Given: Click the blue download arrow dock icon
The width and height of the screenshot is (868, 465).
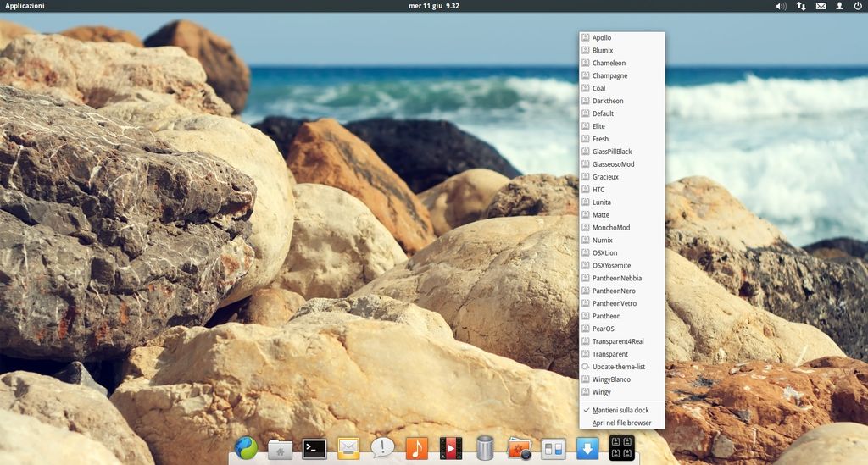Looking at the screenshot, I should click(x=587, y=448).
